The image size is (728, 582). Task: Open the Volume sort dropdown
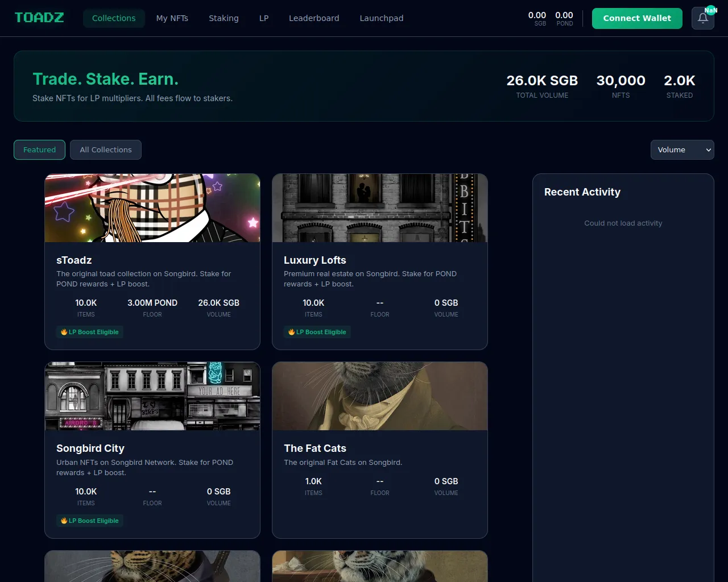point(682,150)
